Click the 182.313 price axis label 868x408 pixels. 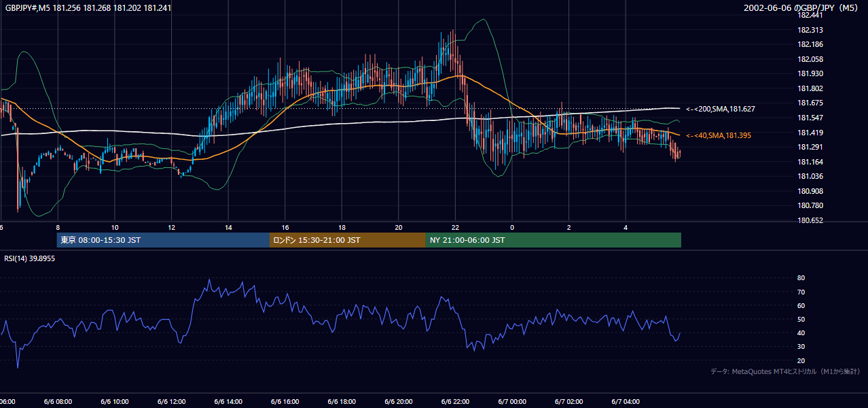[810, 30]
